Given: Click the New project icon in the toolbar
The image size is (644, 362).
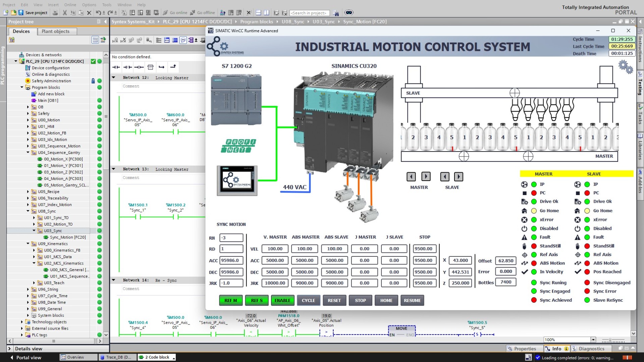Looking at the screenshot, I should 6,13.
